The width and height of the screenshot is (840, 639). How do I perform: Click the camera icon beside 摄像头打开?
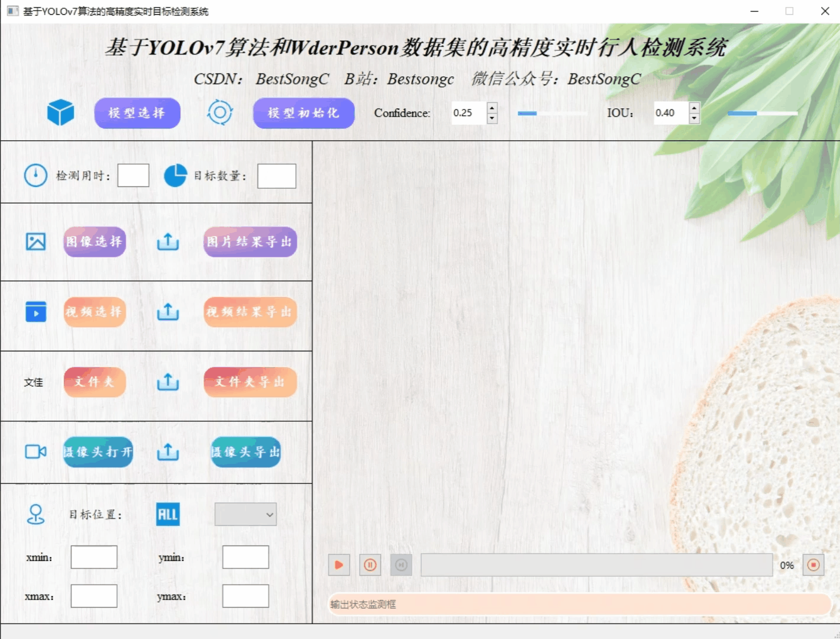point(35,452)
